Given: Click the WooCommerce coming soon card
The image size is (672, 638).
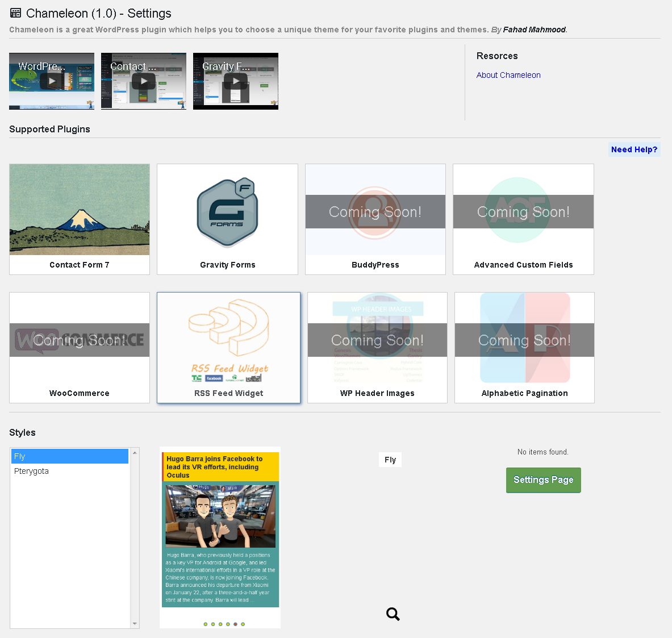Looking at the screenshot, I should (x=80, y=348).
